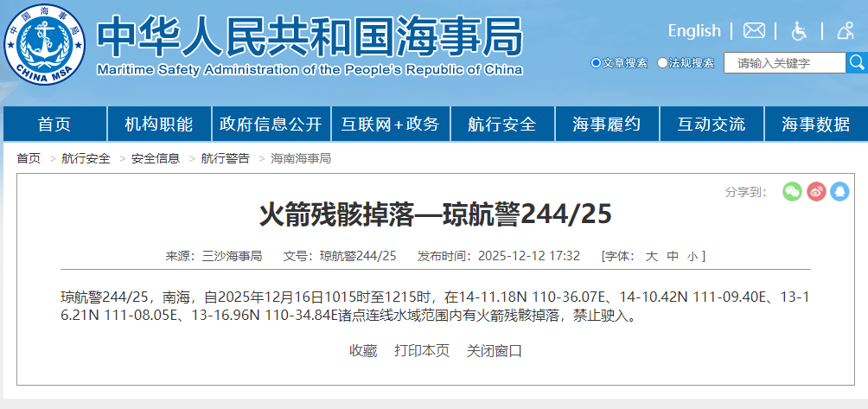Screen dimensions: 868x409
Task: Click the keyword search input field
Action: [x=784, y=63]
